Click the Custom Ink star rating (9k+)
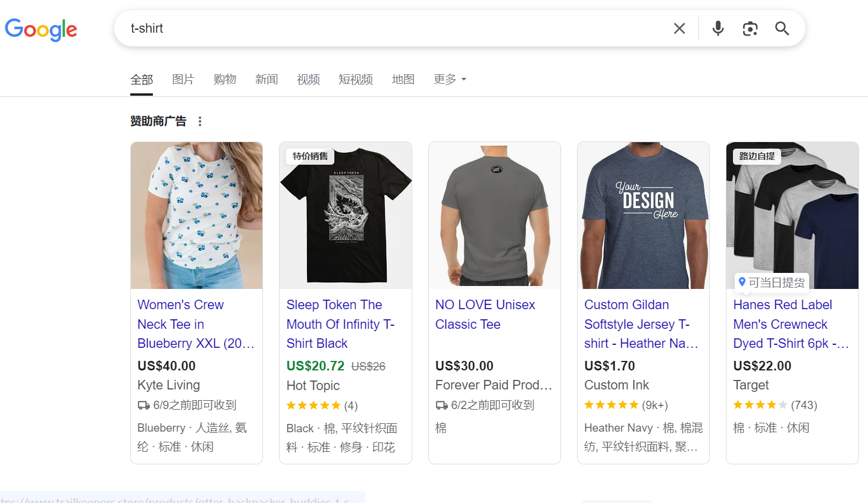 626,405
